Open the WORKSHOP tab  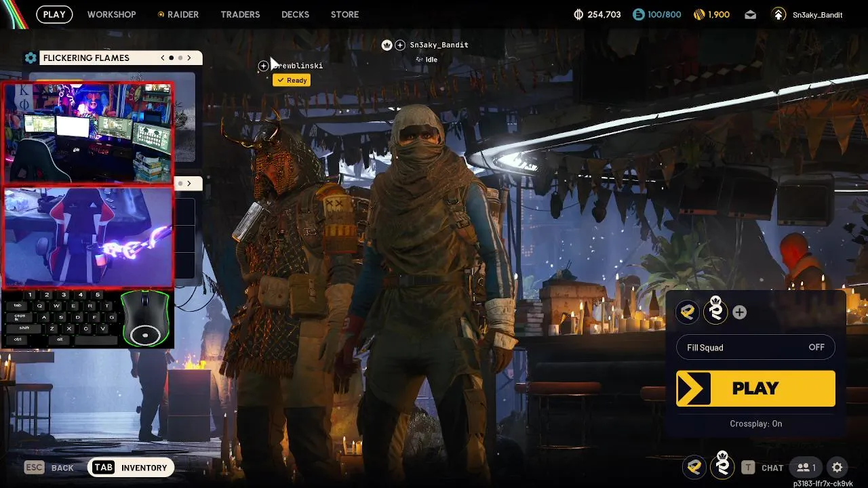click(111, 14)
